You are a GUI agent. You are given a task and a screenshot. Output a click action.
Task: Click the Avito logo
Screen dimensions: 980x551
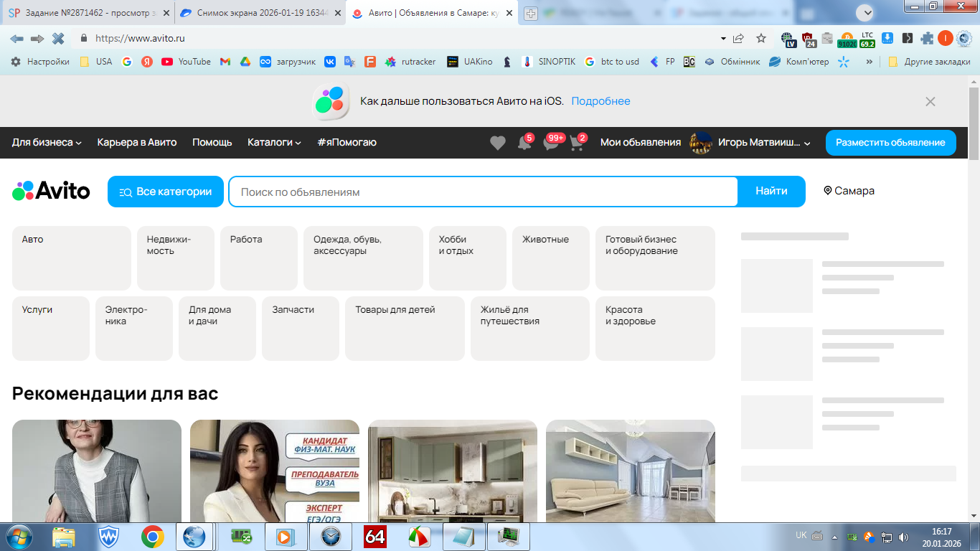point(51,191)
